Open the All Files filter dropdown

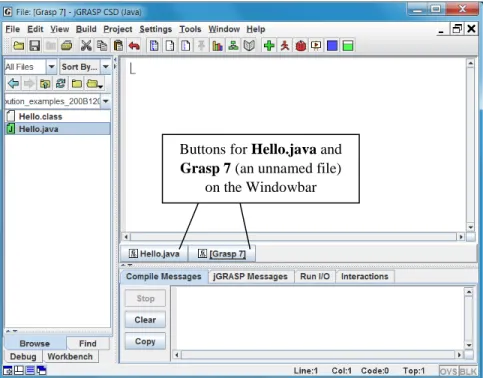coord(51,67)
